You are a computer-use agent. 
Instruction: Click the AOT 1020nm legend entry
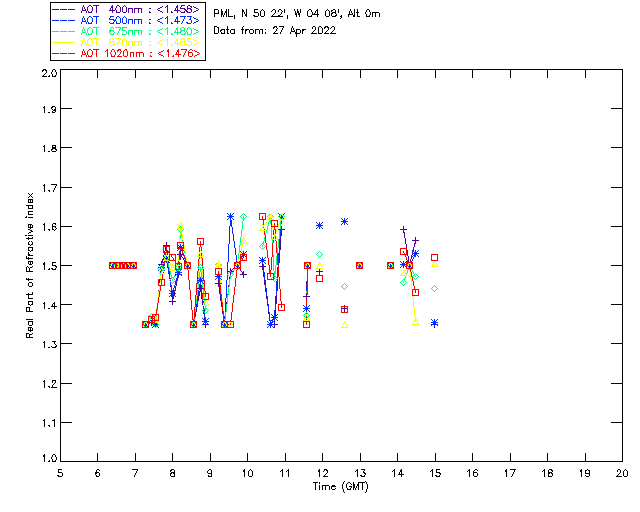pyautogui.click(x=127, y=53)
